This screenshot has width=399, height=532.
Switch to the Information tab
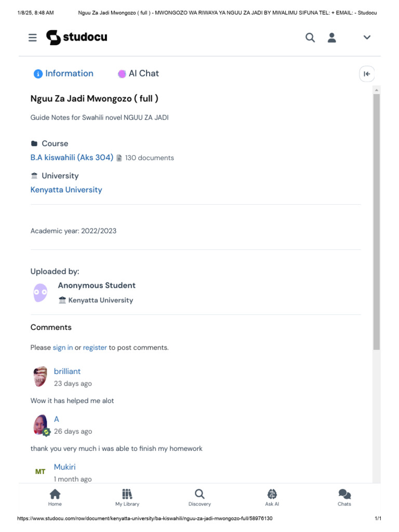click(63, 74)
